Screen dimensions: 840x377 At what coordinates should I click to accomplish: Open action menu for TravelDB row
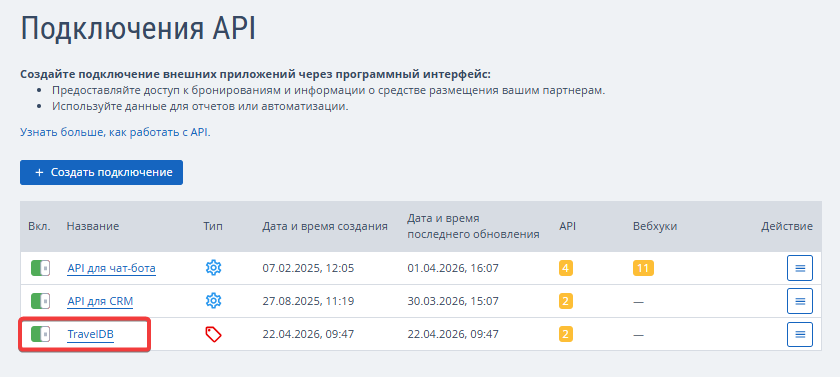click(x=800, y=335)
